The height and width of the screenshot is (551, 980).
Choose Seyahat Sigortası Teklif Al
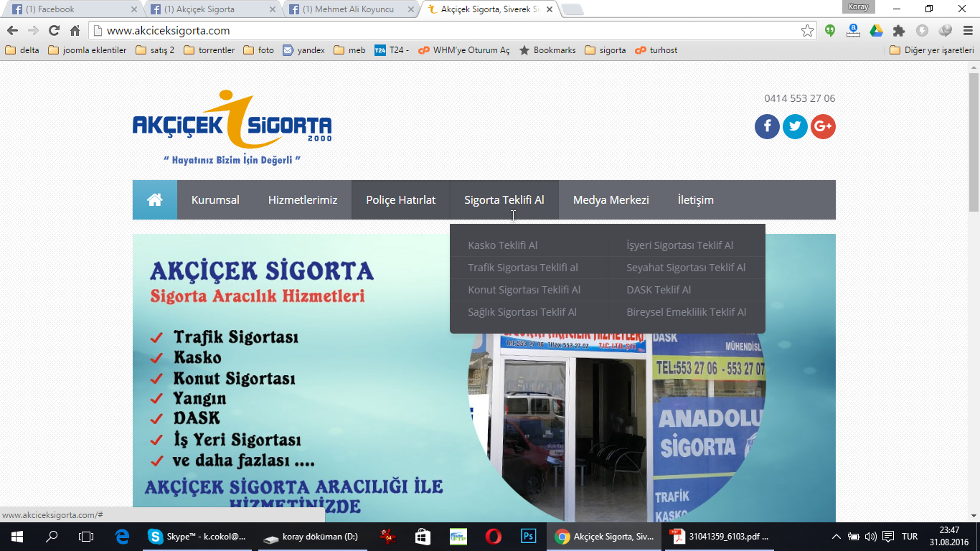click(686, 268)
